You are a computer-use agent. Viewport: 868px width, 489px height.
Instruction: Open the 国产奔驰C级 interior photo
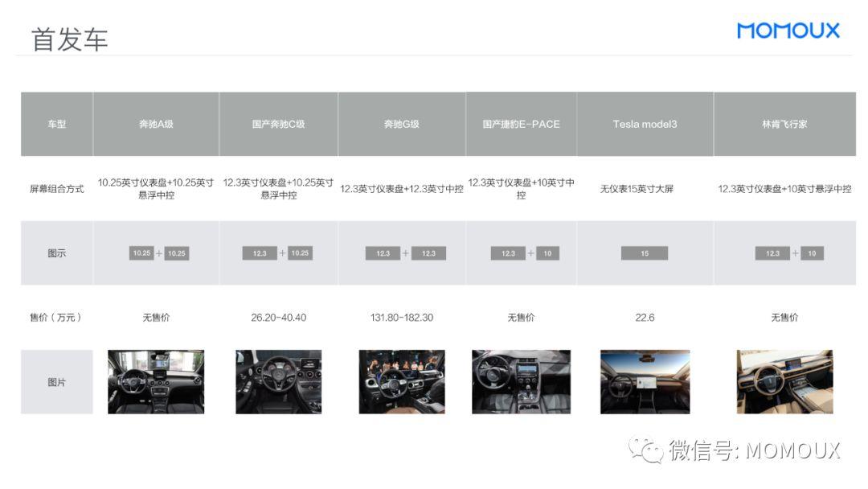pyautogui.click(x=278, y=381)
